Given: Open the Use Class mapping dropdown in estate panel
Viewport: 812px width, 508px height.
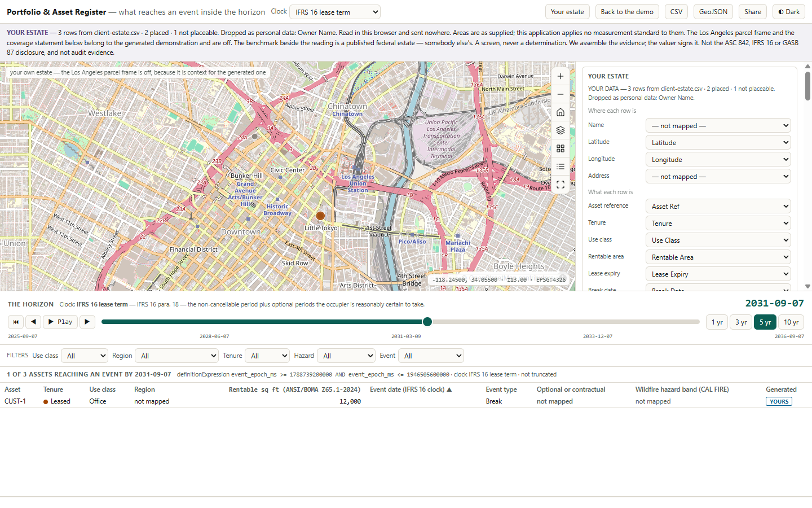Looking at the screenshot, I should tap(718, 240).
